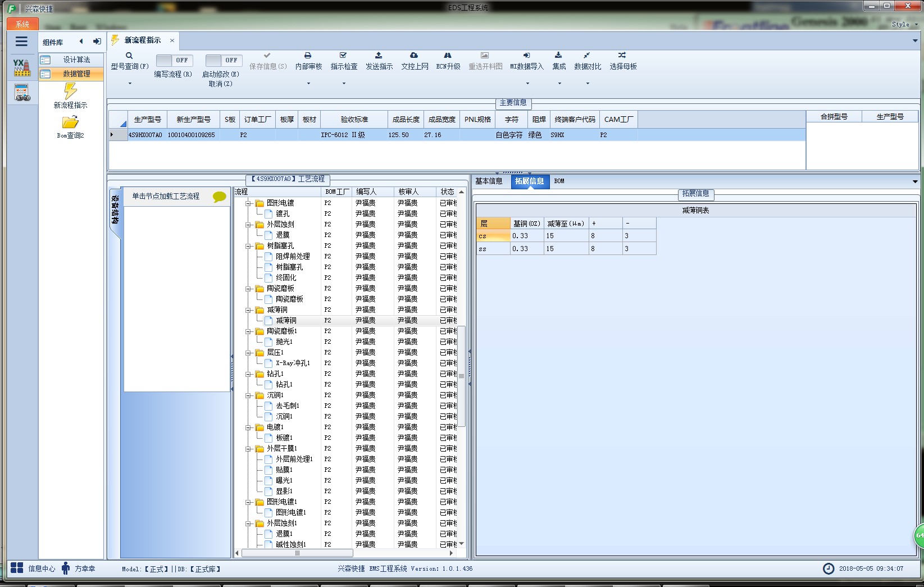Click the 型号查询 search icon
924x587 pixels.
coord(129,56)
